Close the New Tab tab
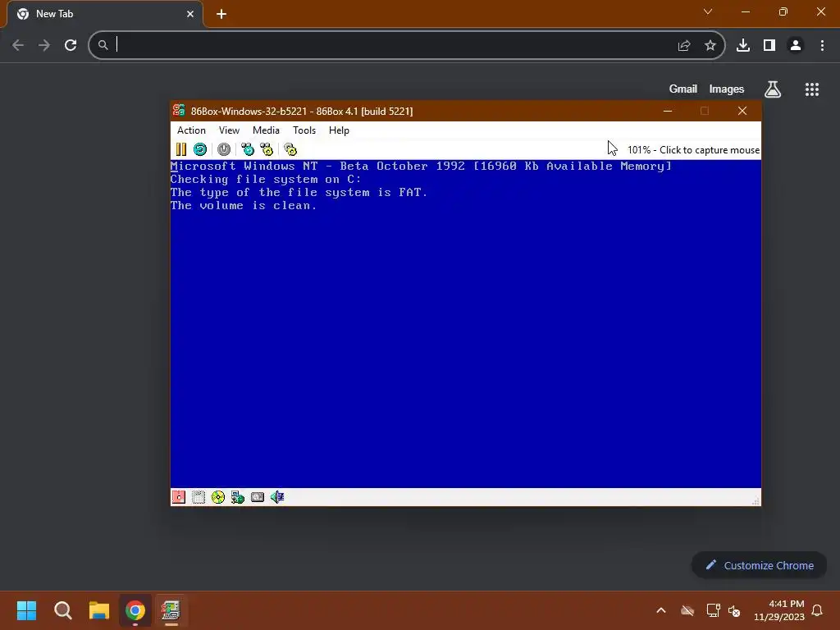Viewport: 840px width, 630px height. 190,14
